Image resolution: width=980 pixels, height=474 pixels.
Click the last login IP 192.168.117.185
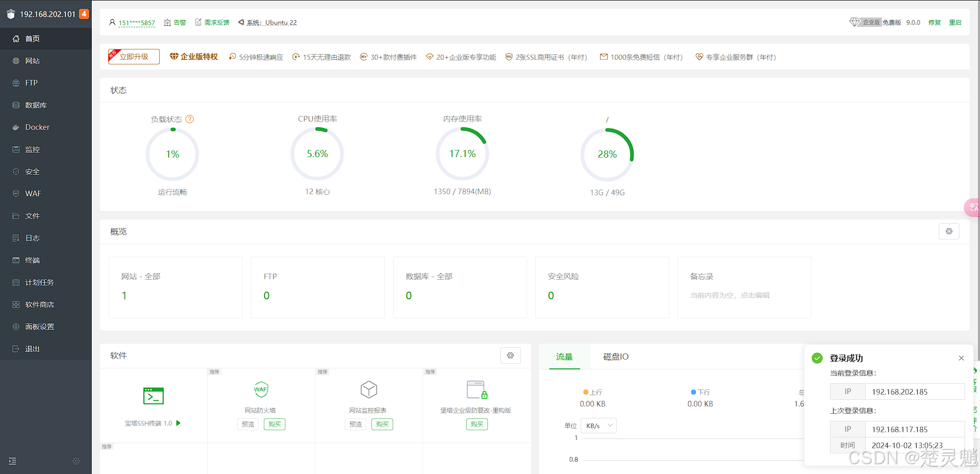(x=900, y=429)
